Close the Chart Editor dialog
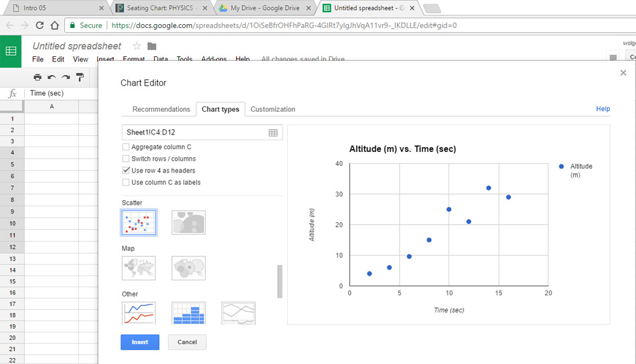 click(x=623, y=73)
